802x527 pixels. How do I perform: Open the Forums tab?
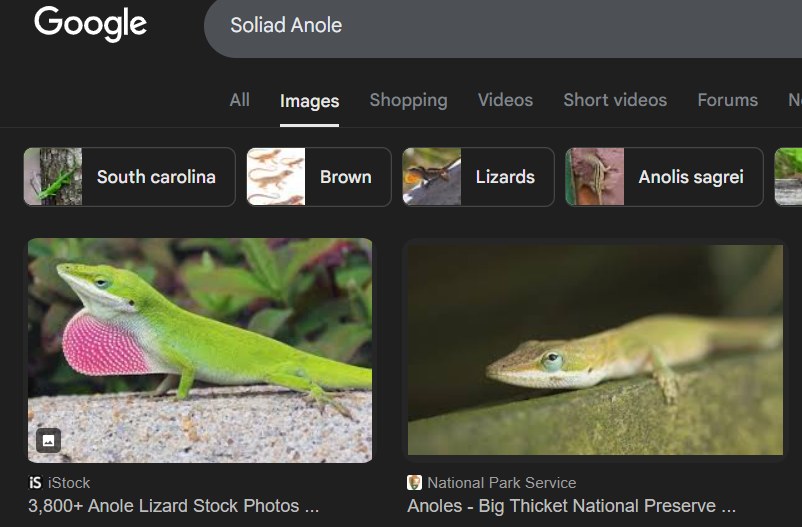[727, 100]
